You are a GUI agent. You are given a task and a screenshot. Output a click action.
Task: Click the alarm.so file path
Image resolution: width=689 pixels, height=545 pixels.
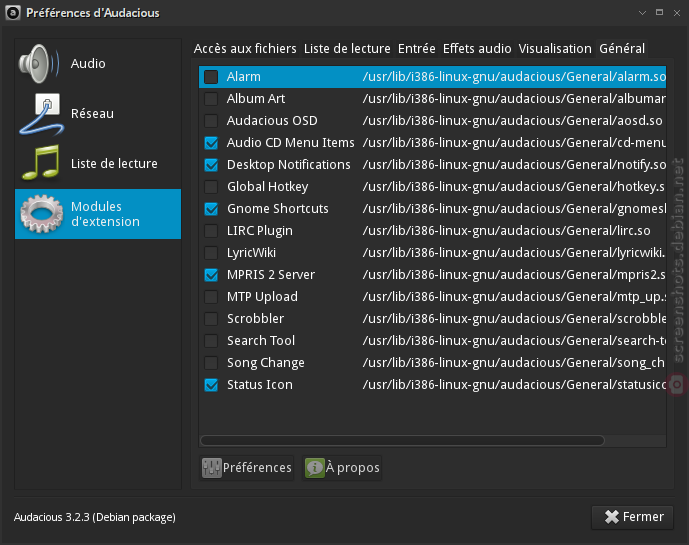click(x=514, y=77)
